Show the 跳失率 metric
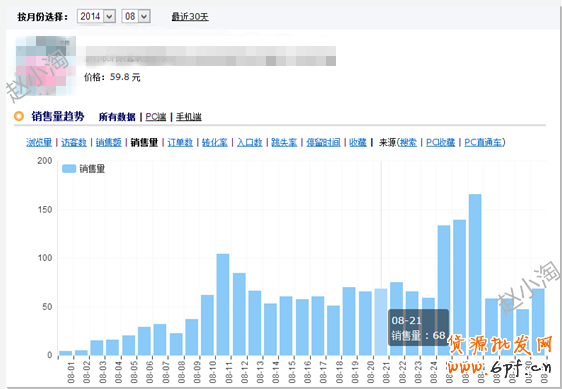Screen dimensions: 562x389 pyautogui.click(x=284, y=142)
